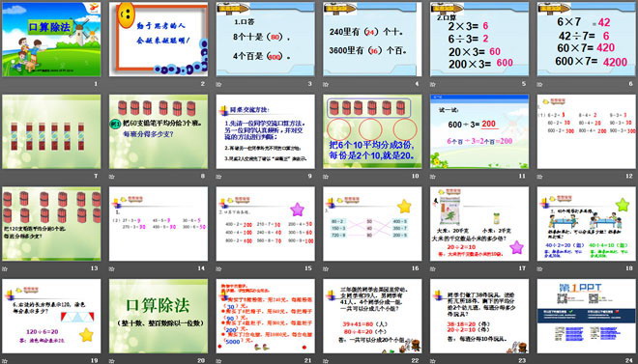
Task: Select slide 20 thumbnail green 口算除法 title
Action: [159, 316]
